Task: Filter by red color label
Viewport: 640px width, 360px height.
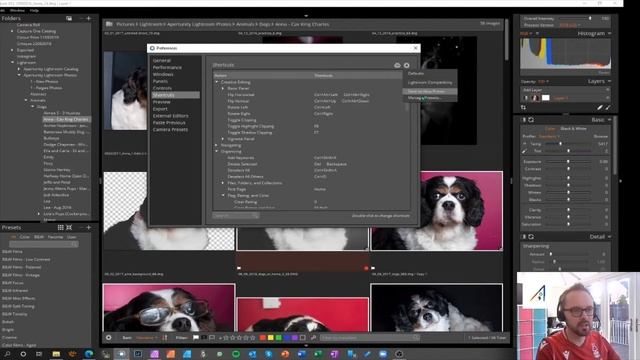Action: pyautogui.click(x=263, y=338)
